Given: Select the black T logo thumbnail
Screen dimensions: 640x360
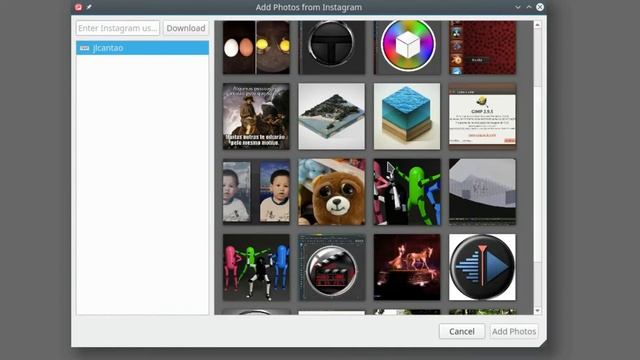Looking at the screenshot, I should [x=332, y=47].
